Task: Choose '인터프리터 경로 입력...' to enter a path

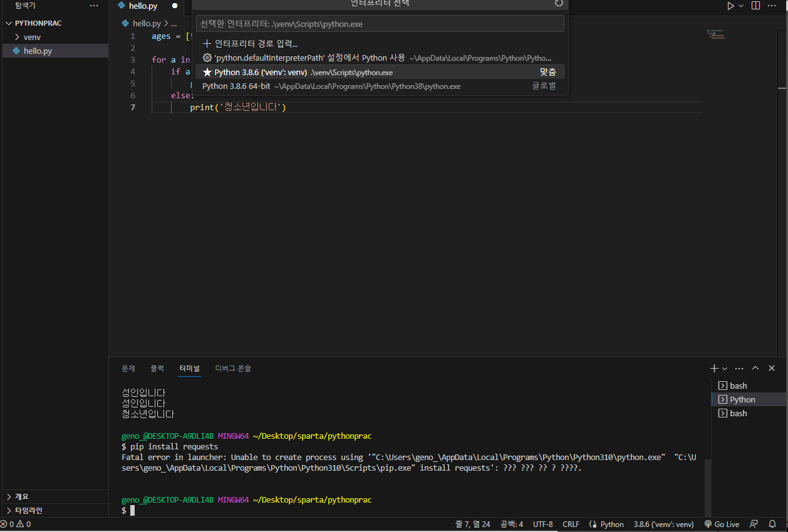Action: coord(380,44)
